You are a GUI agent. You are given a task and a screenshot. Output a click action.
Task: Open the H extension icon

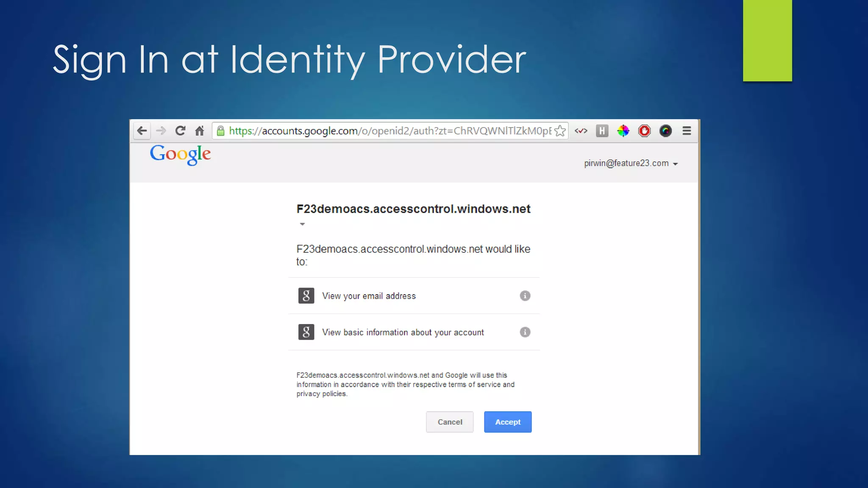[602, 131]
